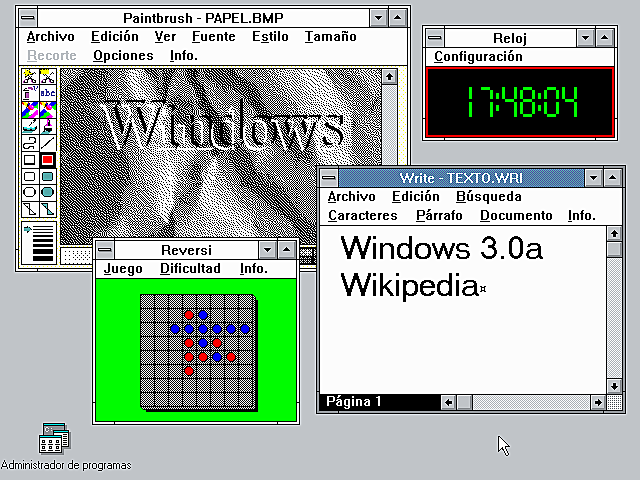Click the Write vertical scroll-up arrow
The height and width of the screenshot is (480, 640).
(x=614, y=234)
